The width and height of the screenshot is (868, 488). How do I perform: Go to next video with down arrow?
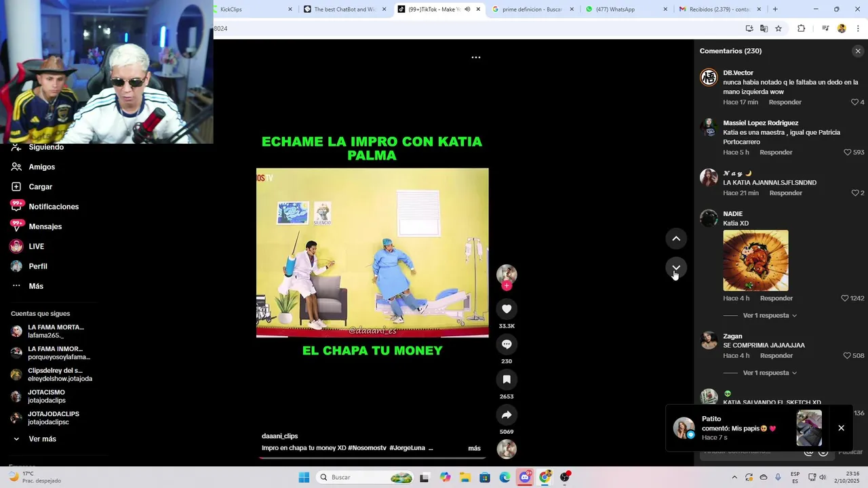pos(676,268)
